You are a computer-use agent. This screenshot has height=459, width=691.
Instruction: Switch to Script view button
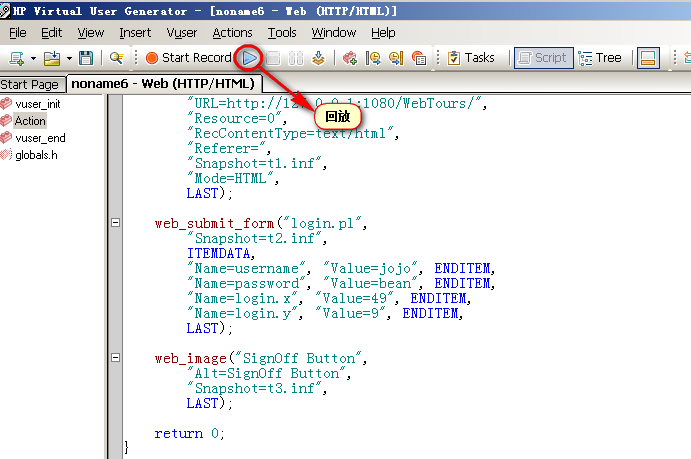pyautogui.click(x=544, y=58)
